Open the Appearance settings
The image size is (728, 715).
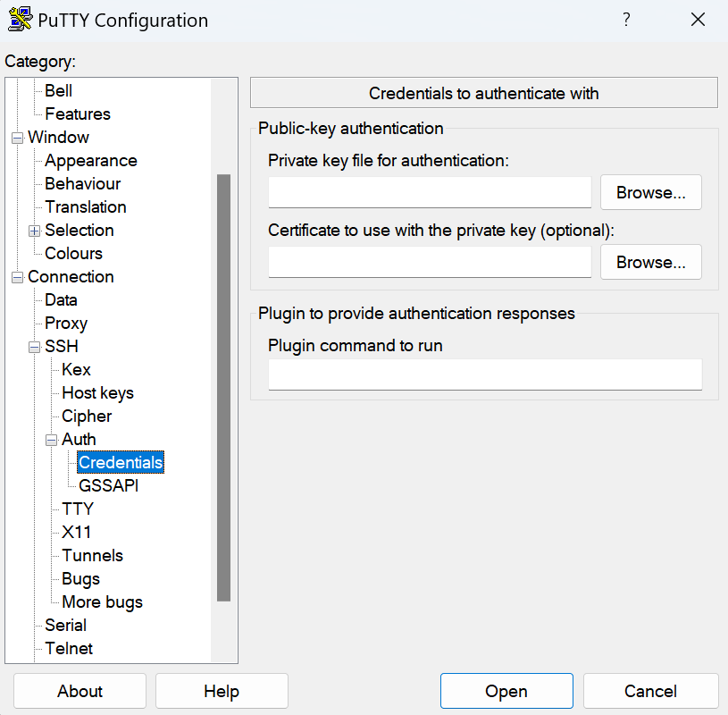[x=91, y=160]
